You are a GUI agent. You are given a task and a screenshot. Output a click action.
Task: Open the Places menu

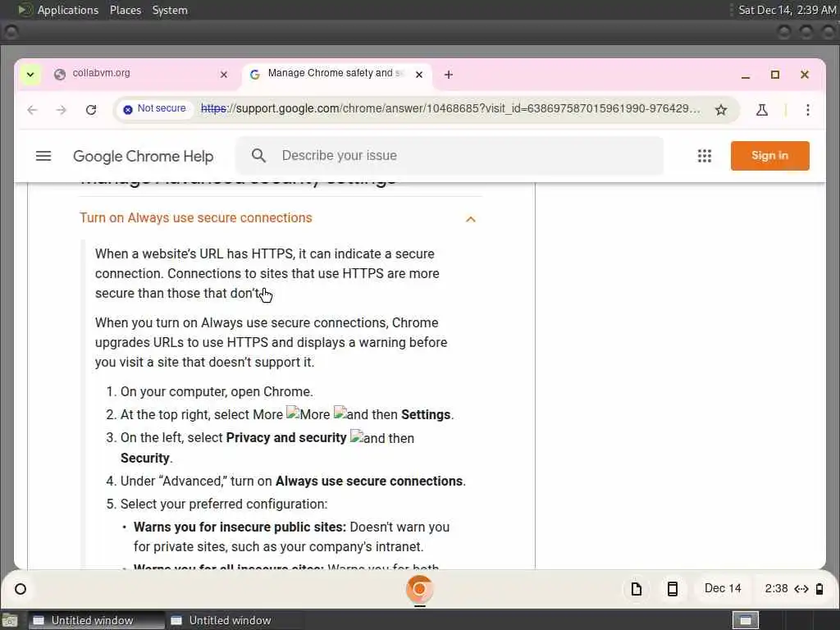coord(126,10)
